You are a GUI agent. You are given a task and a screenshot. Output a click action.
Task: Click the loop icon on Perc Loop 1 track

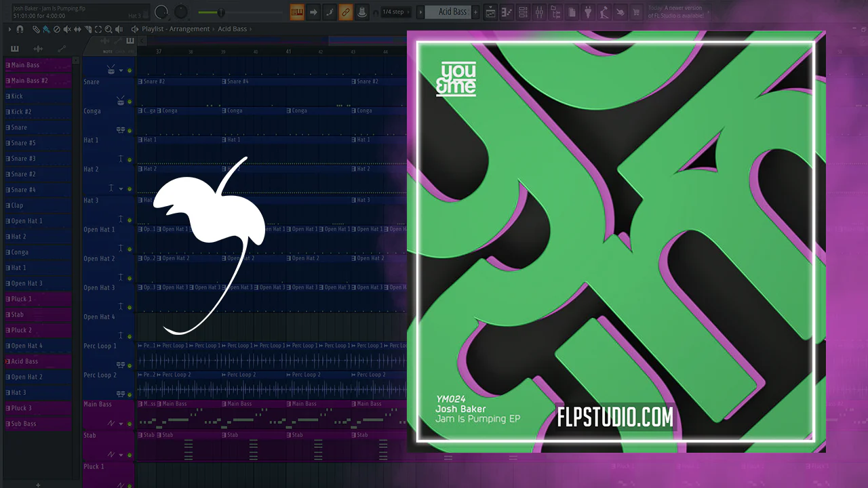tap(120, 364)
